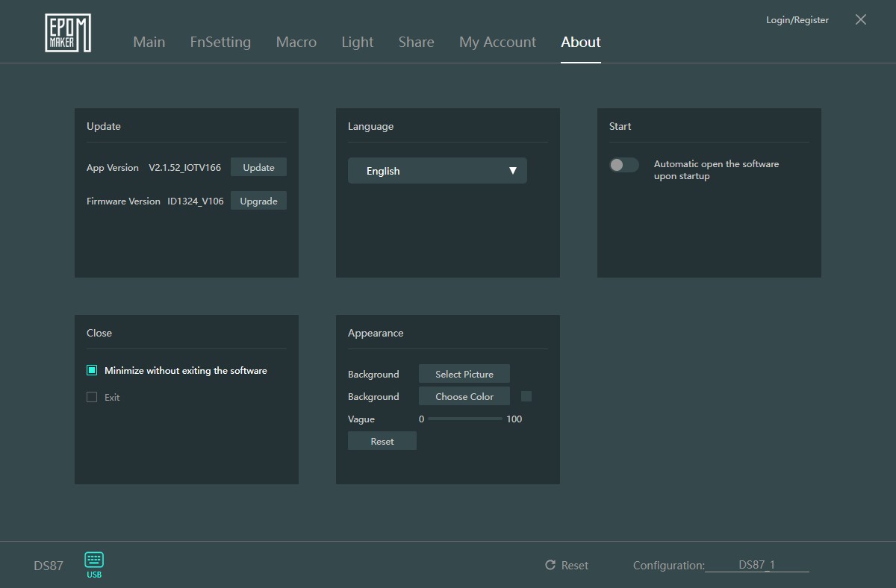Click the bottom bar Reset text
The height and width of the screenshot is (588, 896).
[575, 566]
